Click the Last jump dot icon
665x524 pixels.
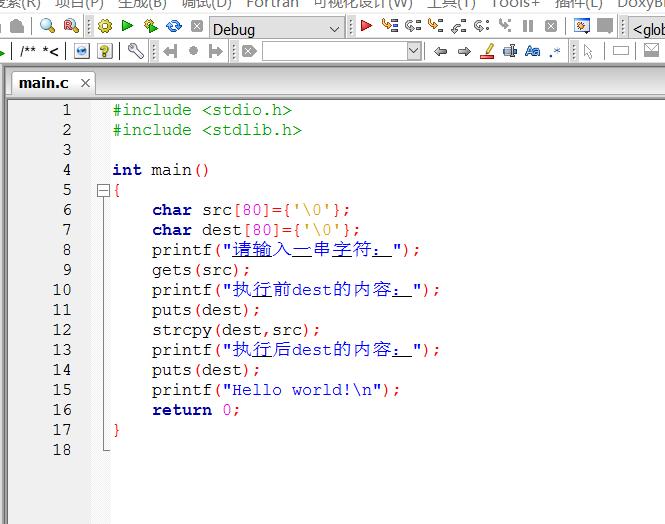click(x=193, y=51)
